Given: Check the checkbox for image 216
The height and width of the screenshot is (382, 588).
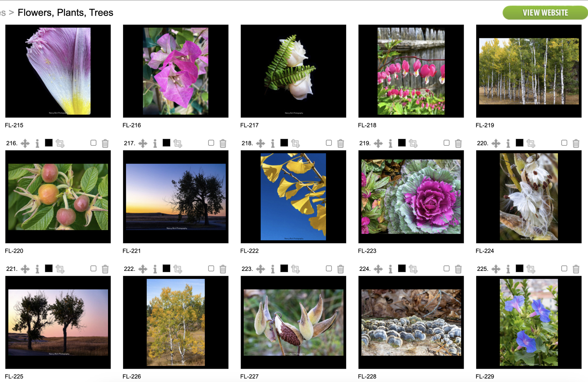Looking at the screenshot, I should pyautogui.click(x=93, y=143).
